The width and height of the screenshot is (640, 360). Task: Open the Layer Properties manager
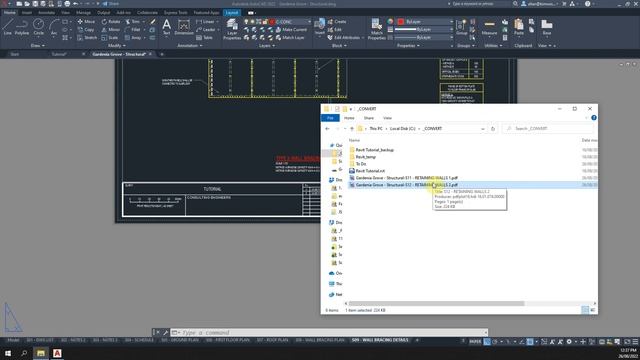[232, 29]
